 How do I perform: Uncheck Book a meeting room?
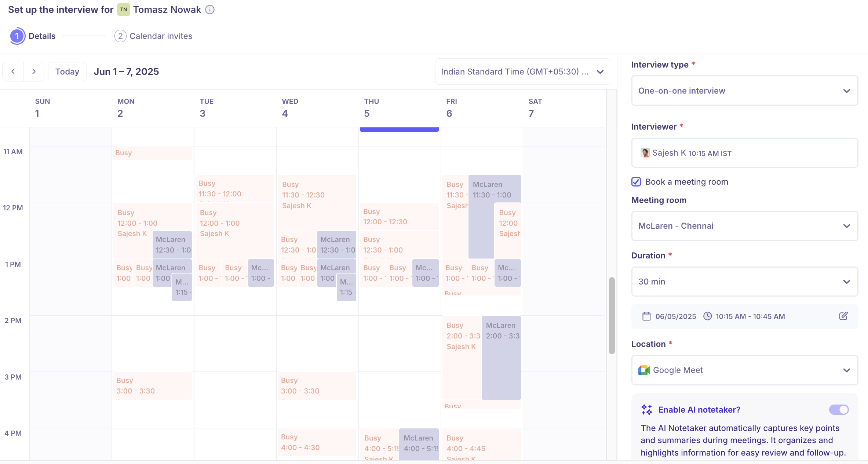pos(635,181)
